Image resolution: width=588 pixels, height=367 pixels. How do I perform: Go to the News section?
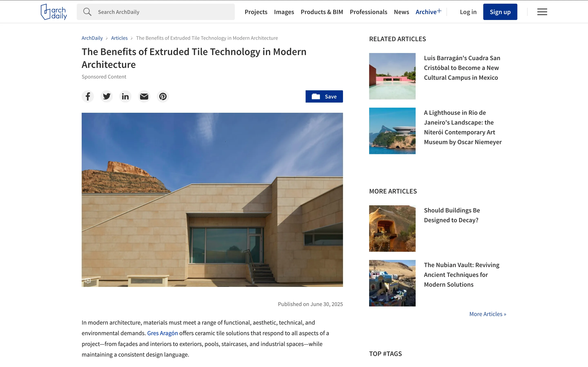401,12
